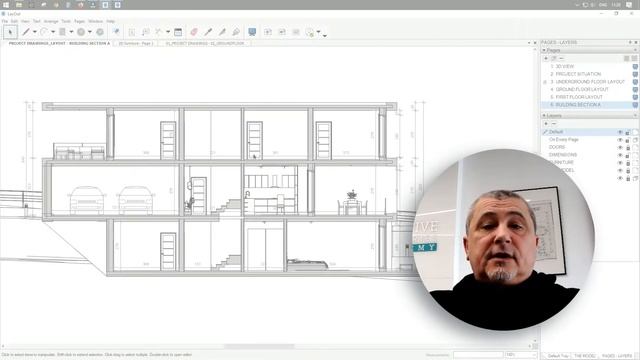Choose the Text tool in toolbar
The image size is (640, 360).
131,32
